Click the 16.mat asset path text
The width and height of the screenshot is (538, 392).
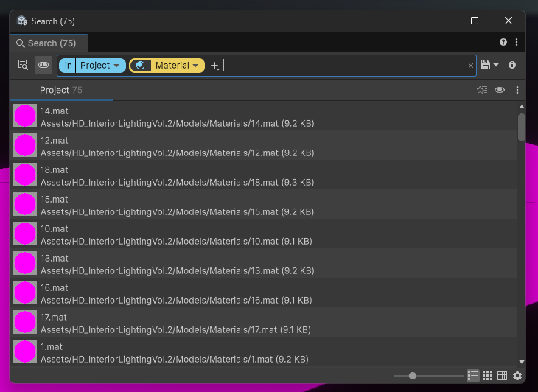coord(176,301)
